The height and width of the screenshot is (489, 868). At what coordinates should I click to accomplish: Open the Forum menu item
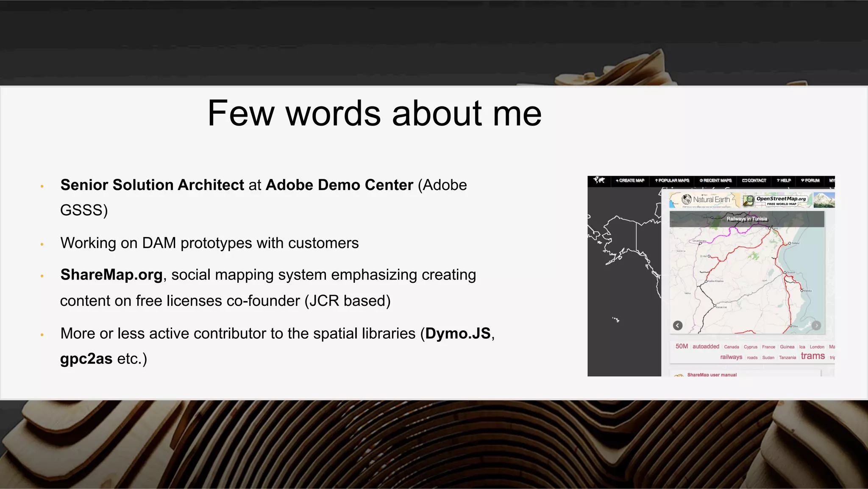pos(810,181)
